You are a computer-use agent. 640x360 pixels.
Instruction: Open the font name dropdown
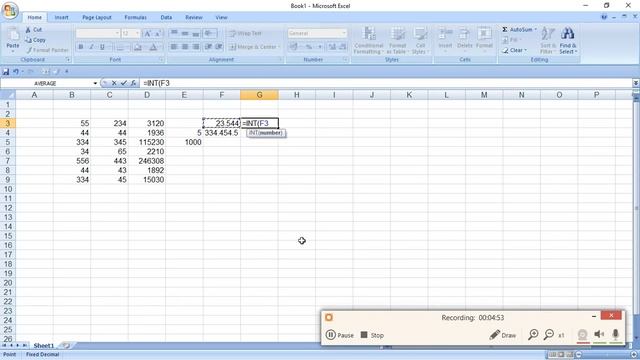click(117, 33)
